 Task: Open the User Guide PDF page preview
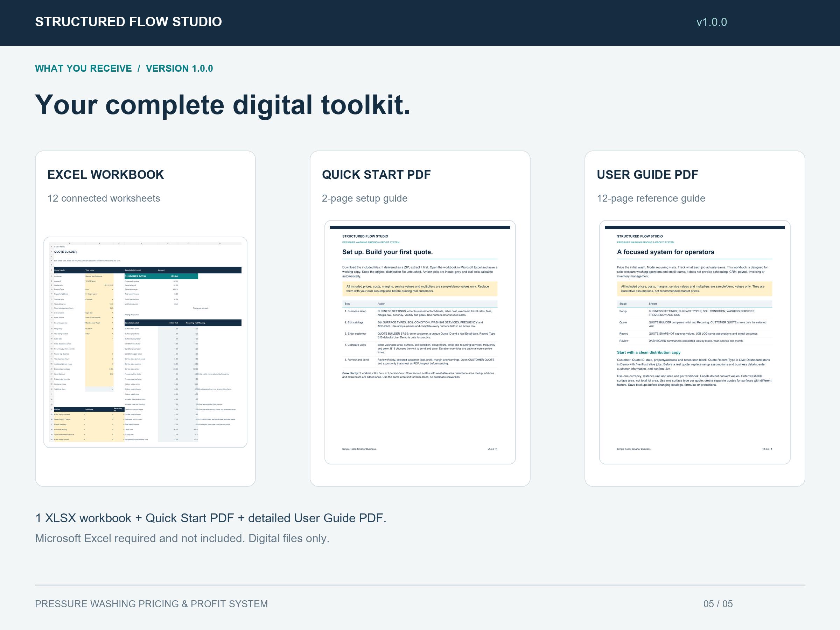[694, 342]
